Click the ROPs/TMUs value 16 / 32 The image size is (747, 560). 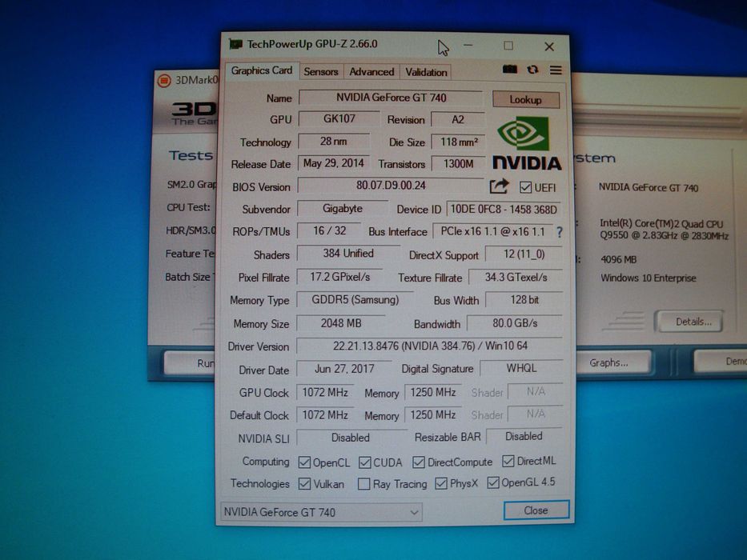[x=329, y=231]
